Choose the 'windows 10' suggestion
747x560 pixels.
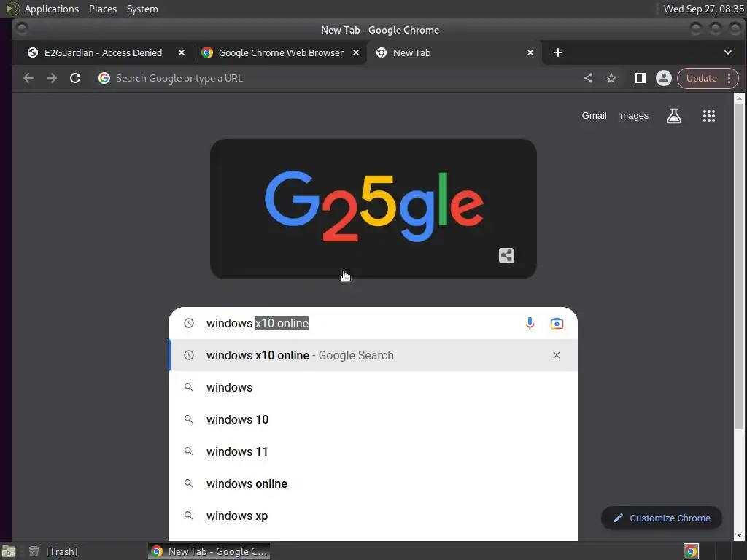373,419
